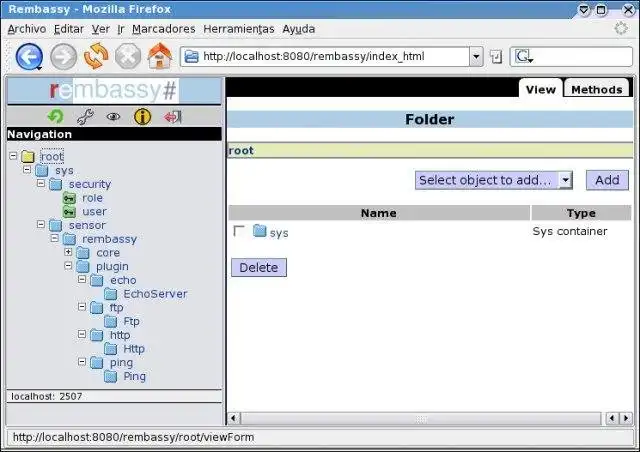Screen dimensions: 640x452
Task: Reload the page with orange arrows icon
Action: pyautogui.click(x=96, y=56)
